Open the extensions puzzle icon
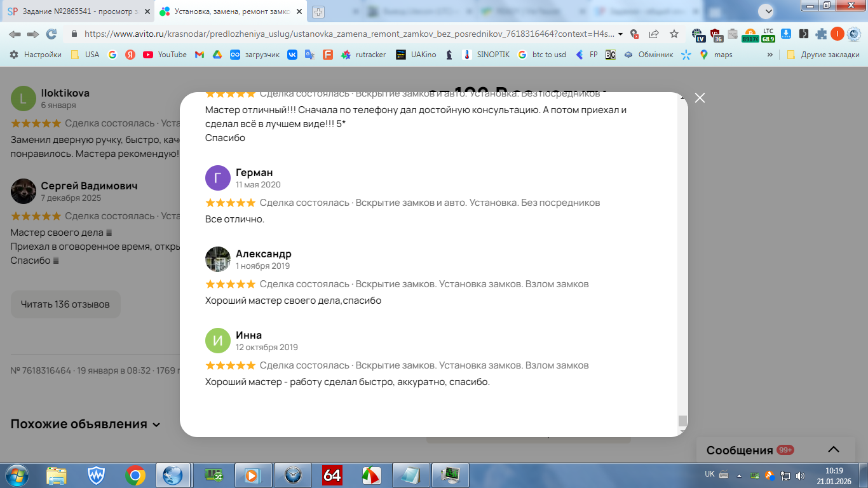Screen dimensions: 868x488 click(822, 34)
